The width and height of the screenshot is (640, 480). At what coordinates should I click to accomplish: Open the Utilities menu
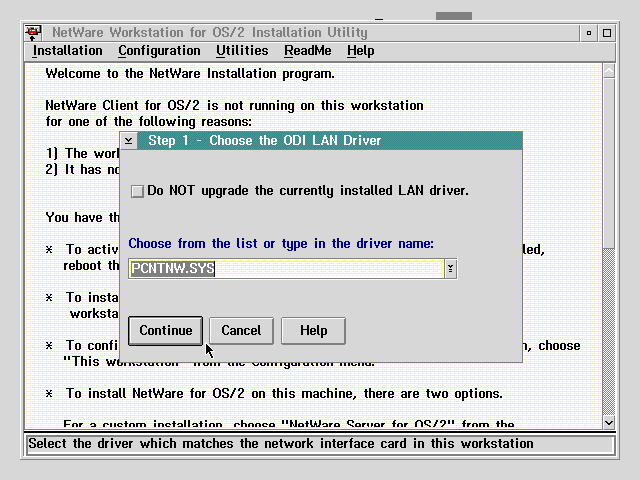click(242, 51)
